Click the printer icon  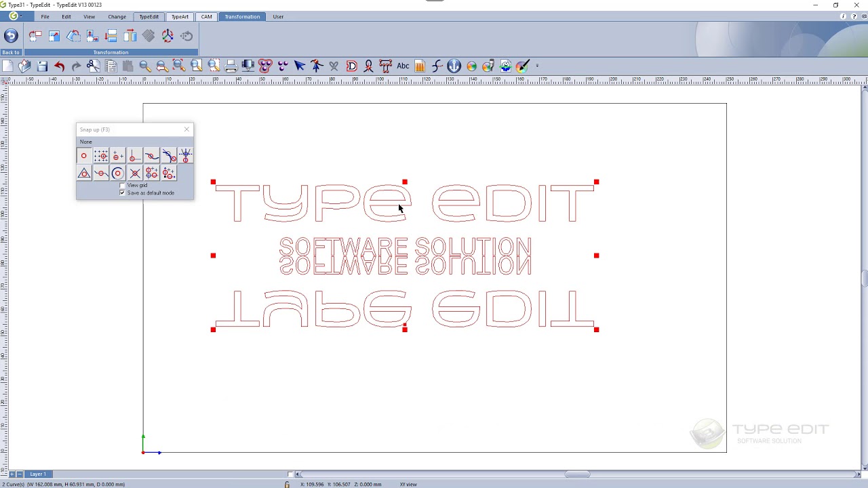tap(231, 66)
